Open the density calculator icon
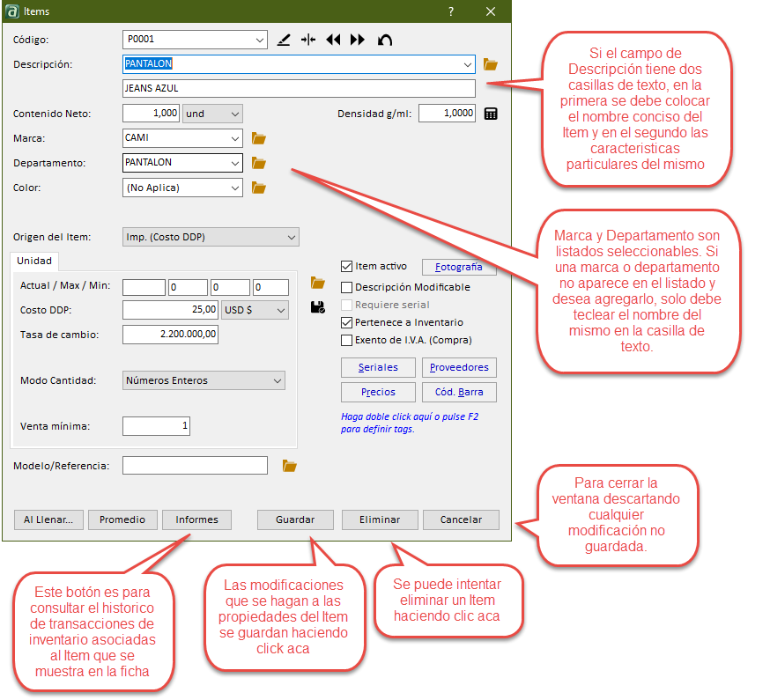Screen dimensions: 770x700 pos(491,114)
